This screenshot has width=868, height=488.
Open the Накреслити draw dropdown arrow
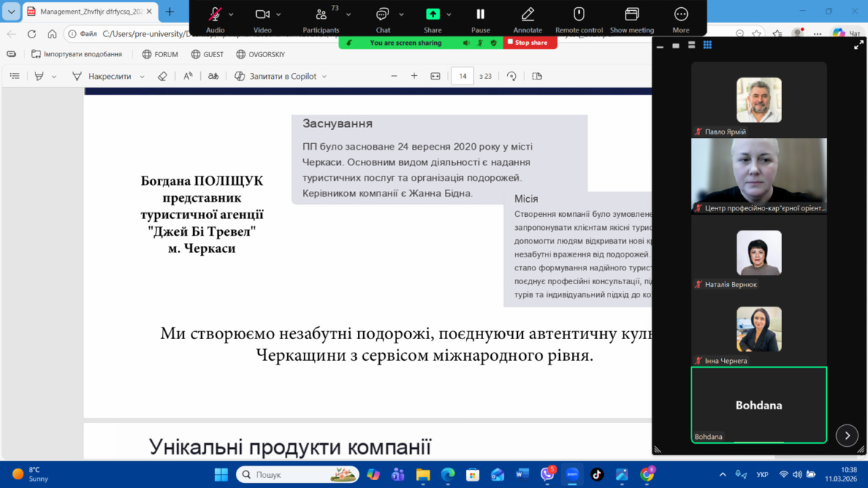[x=142, y=77]
